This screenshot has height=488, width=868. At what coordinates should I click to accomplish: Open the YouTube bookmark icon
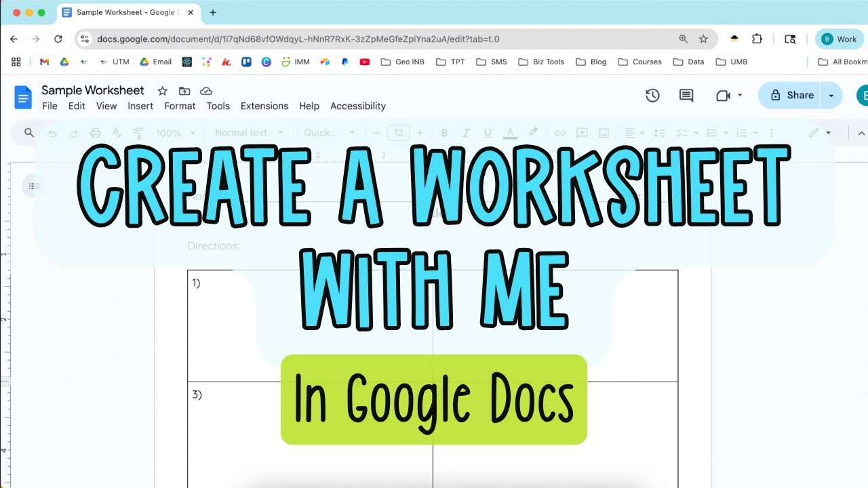click(x=365, y=62)
